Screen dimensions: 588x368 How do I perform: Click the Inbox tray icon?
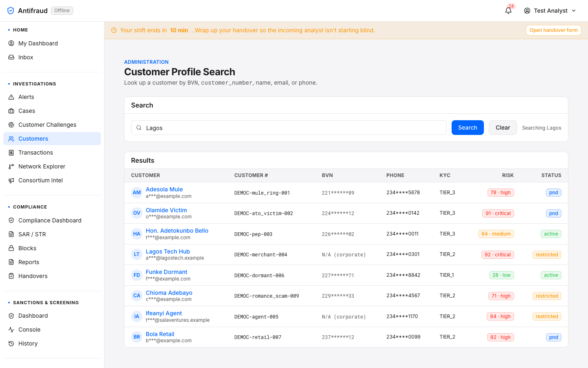tap(11, 57)
